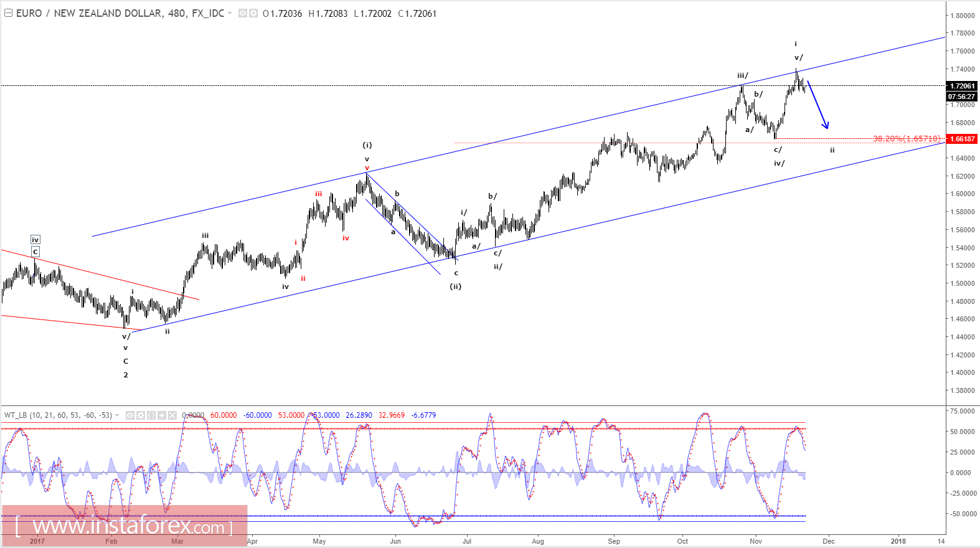The width and height of the screenshot is (980, 548).
Task: Click the Dec time axis label
Action: point(829,541)
